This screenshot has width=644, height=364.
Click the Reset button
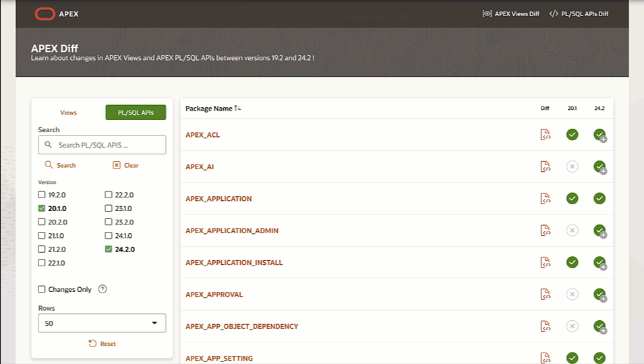pos(103,344)
